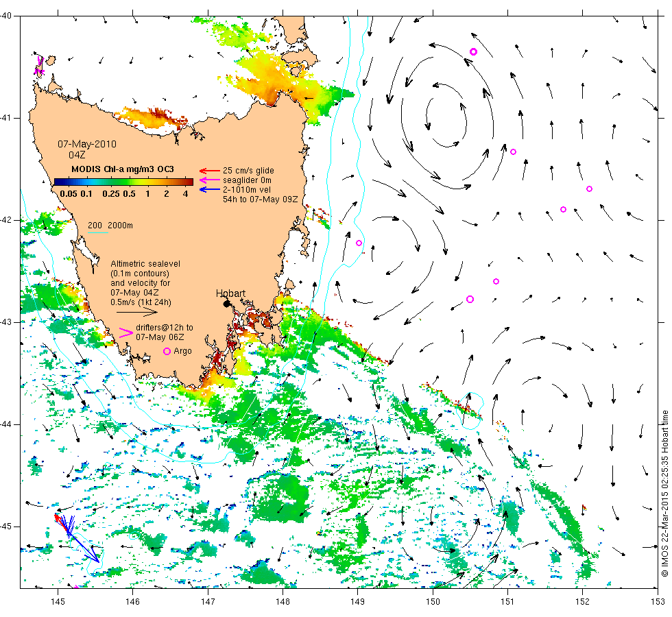Click the 'Altimetric sealevel' caption
672x617 pixels.
click(x=145, y=263)
